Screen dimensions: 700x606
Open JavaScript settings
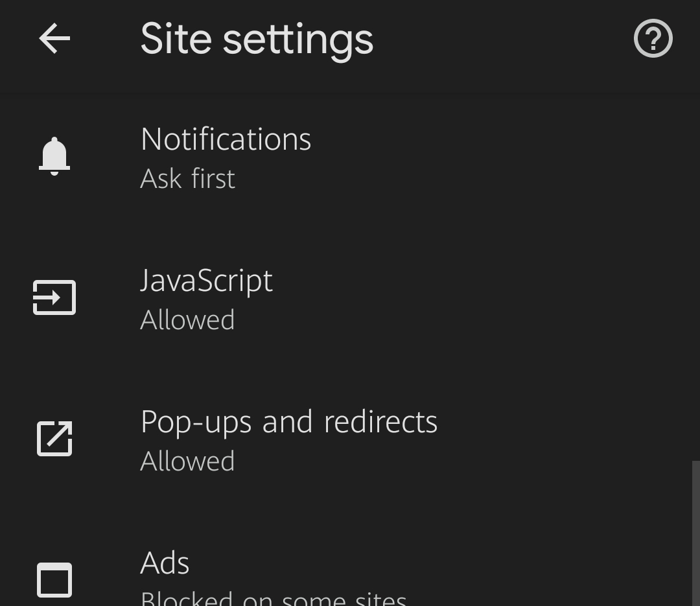click(x=350, y=299)
